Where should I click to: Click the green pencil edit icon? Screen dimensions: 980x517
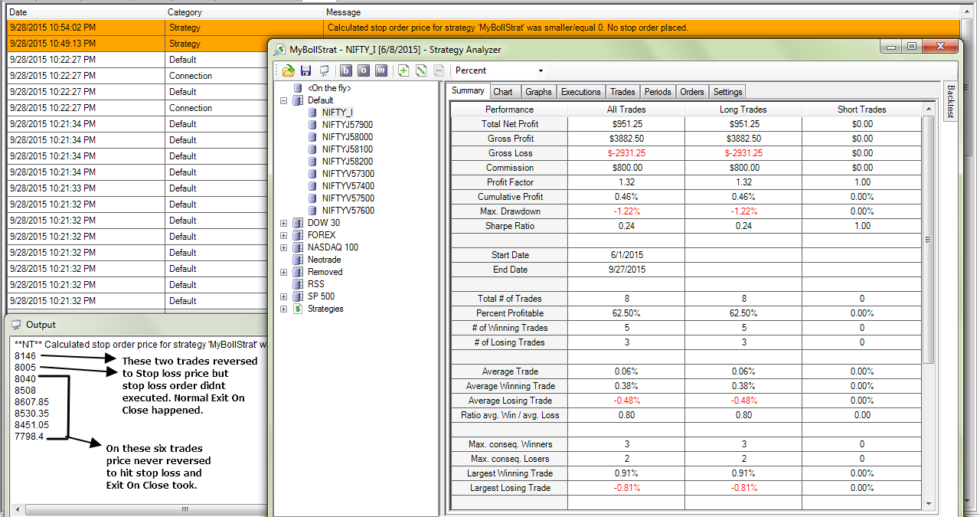click(x=421, y=70)
